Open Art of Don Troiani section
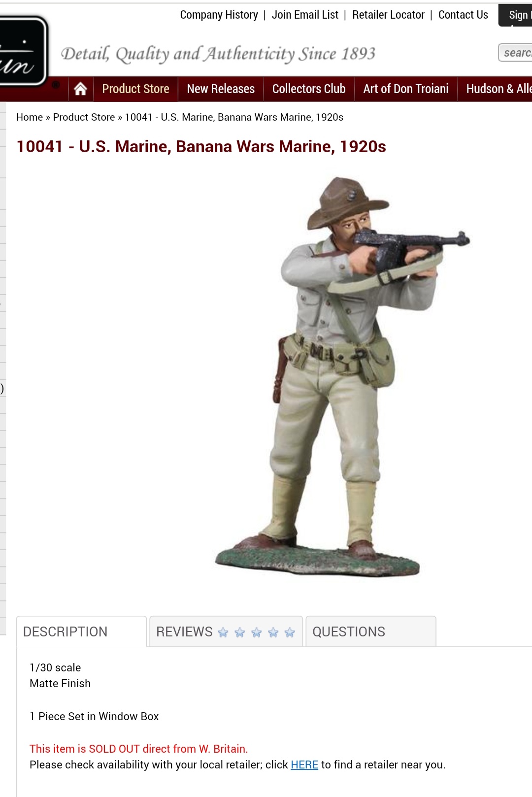 (x=406, y=89)
